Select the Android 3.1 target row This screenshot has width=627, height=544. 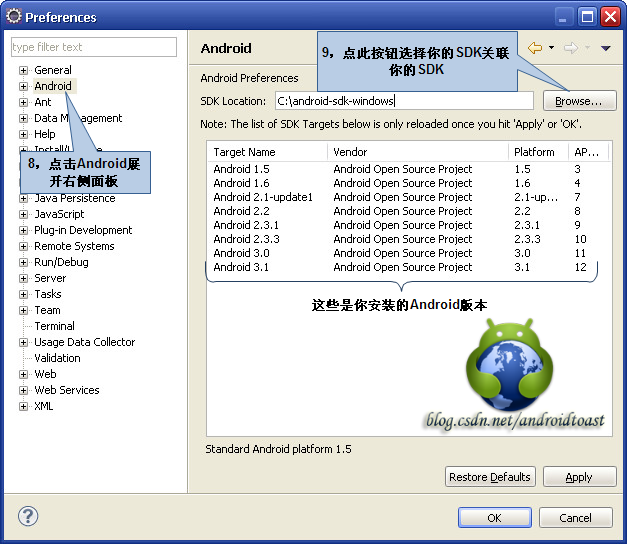tap(408, 267)
